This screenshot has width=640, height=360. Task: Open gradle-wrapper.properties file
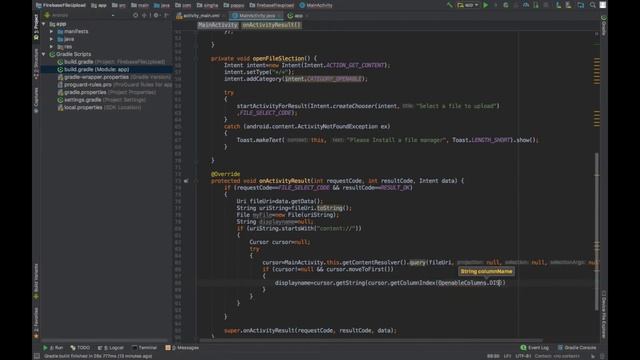point(114,77)
